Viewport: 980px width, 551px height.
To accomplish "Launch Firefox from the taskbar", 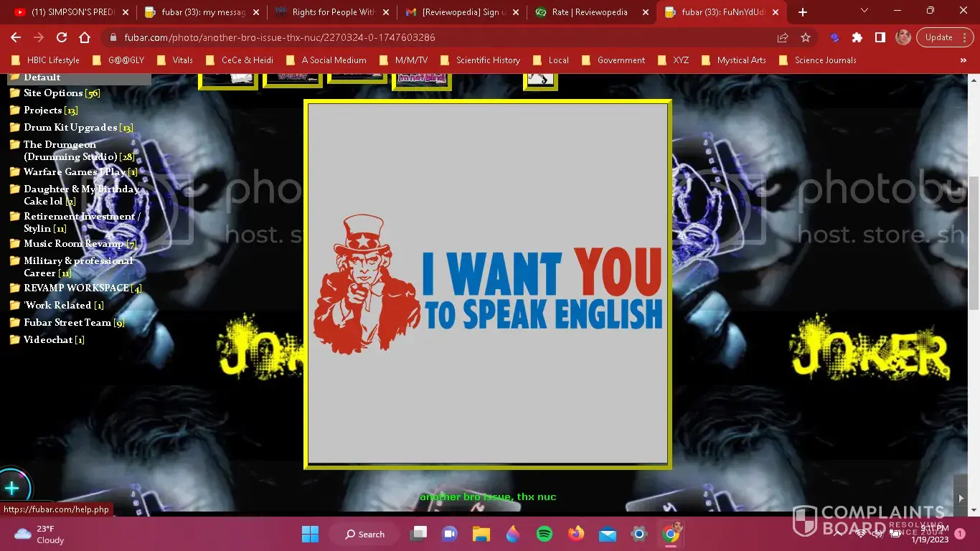I will point(576,534).
